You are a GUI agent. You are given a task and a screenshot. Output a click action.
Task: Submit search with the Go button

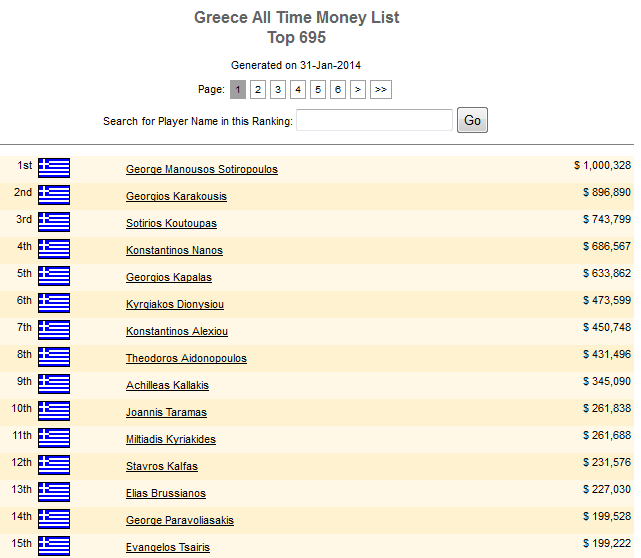[472, 120]
